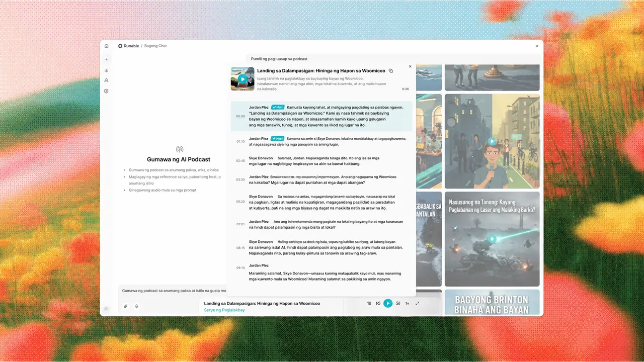The image size is (644, 362).
Task: Open settings gear in the sidebar
Action: tap(106, 91)
